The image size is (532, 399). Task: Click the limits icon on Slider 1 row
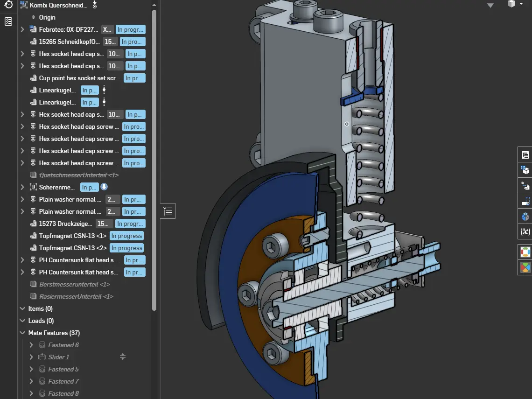tap(123, 357)
